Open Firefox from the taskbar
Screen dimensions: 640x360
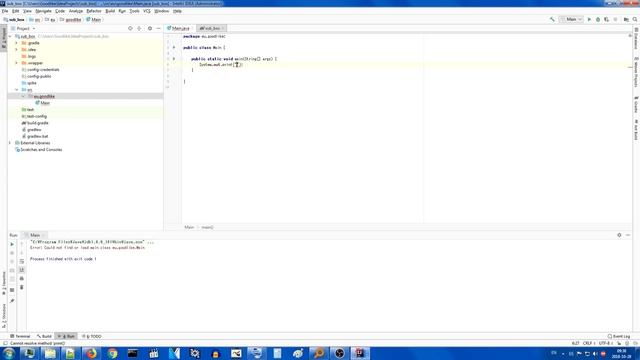91,353
